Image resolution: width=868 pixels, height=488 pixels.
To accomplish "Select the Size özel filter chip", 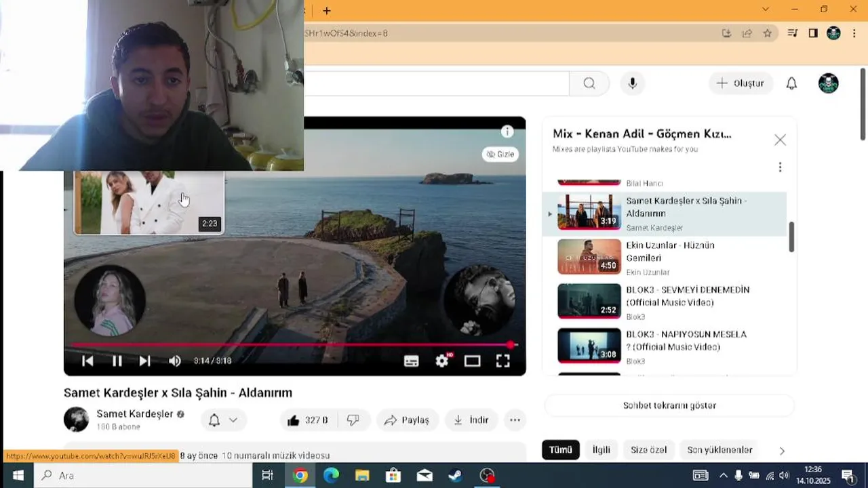I will [649, 450].
